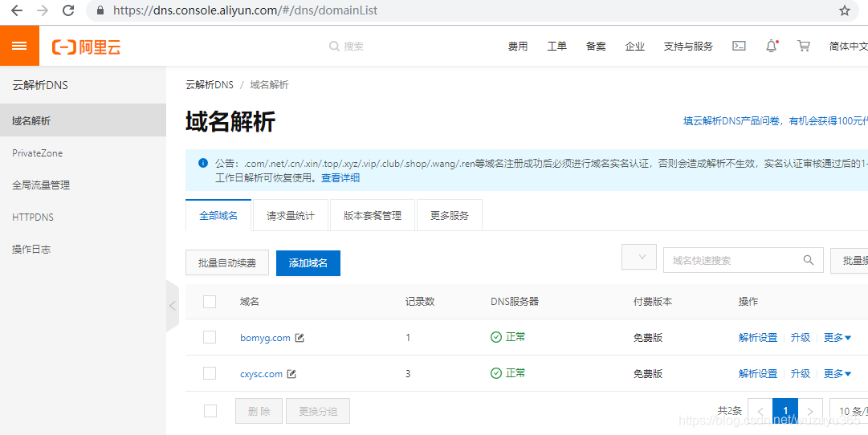Switch to 更多服务 tab
The image size is (868, 435).
(x=450, y=216)
